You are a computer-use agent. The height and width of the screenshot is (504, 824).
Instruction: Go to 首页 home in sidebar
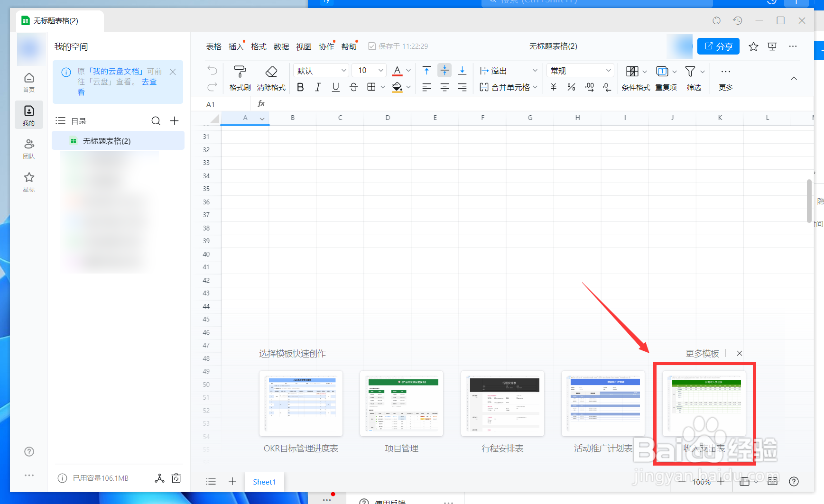[29, 82]
